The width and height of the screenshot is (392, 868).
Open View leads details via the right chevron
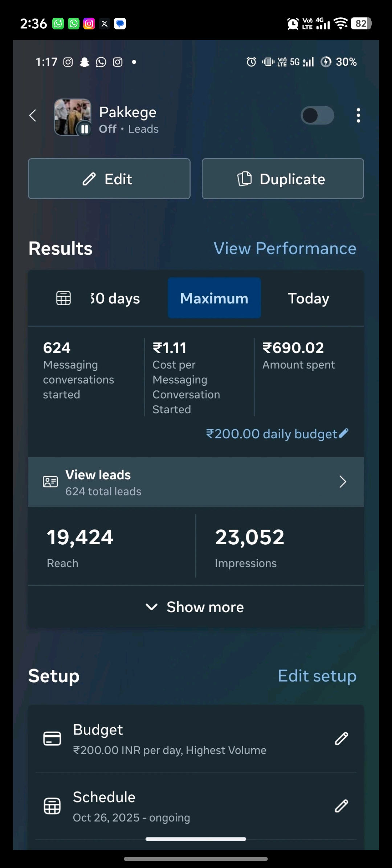pyautogui.click(x=343, y=482)
